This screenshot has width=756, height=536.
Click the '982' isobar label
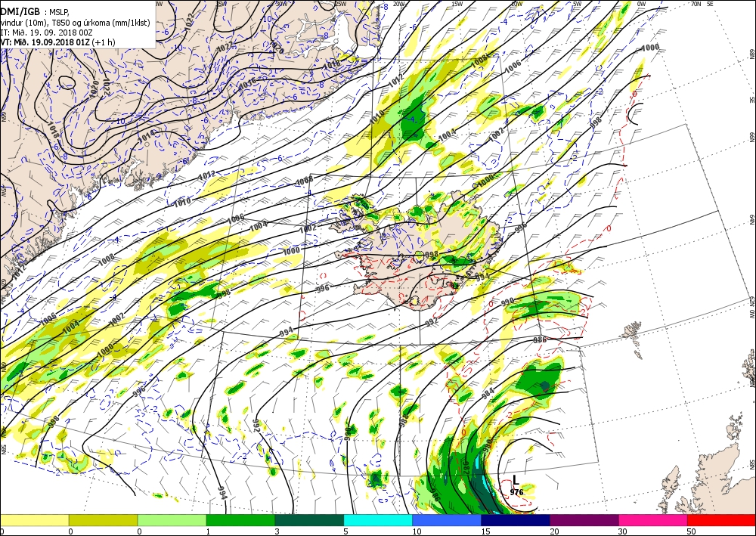466,466
